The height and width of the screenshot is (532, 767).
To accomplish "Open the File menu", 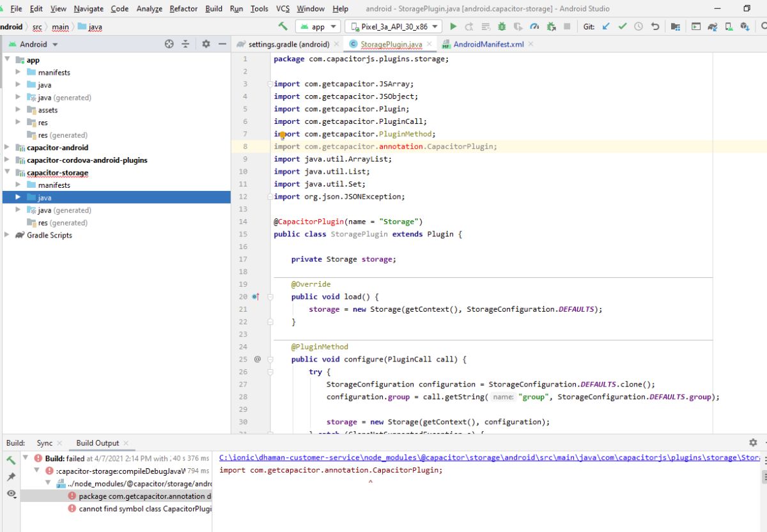I will [16, 8].
